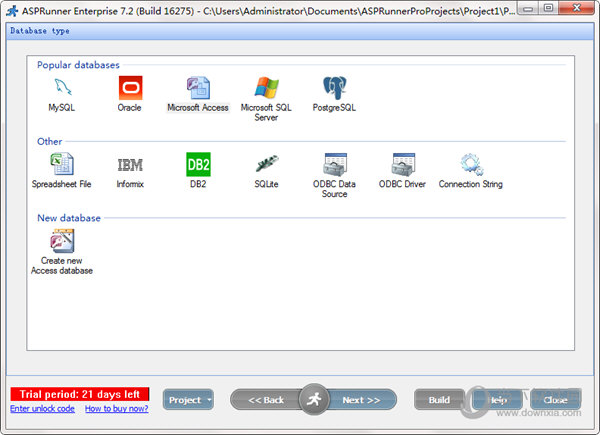Viewport: 600px width, 435px height.
Task: Choose the green DB2 icon
Action: click(x=198, y=165)
